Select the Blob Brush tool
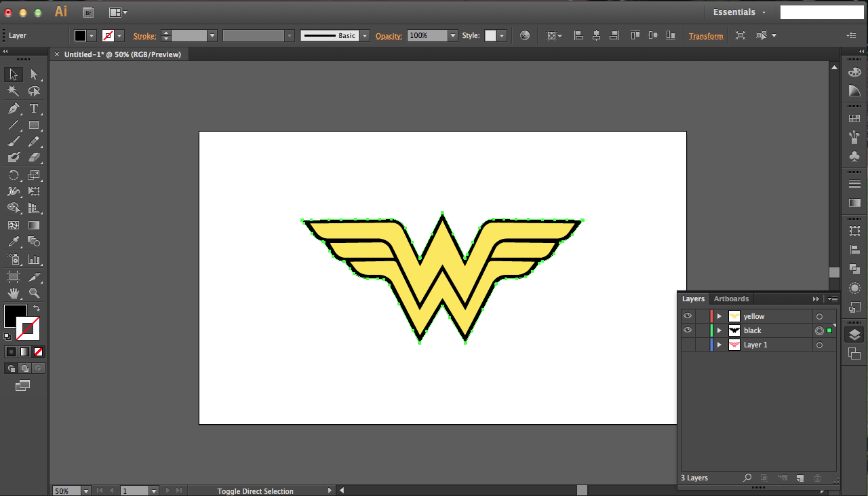The image size is (868, 496). click(14, 157)
